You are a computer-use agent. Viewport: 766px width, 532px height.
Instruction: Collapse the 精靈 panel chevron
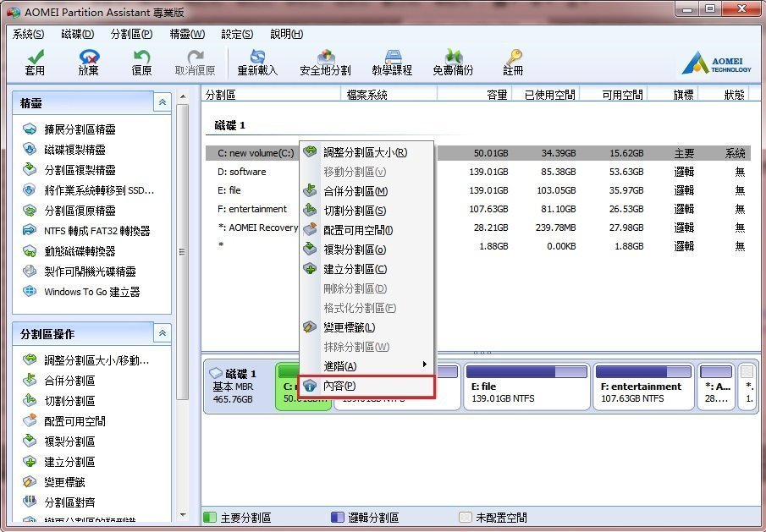coord(163,102)
